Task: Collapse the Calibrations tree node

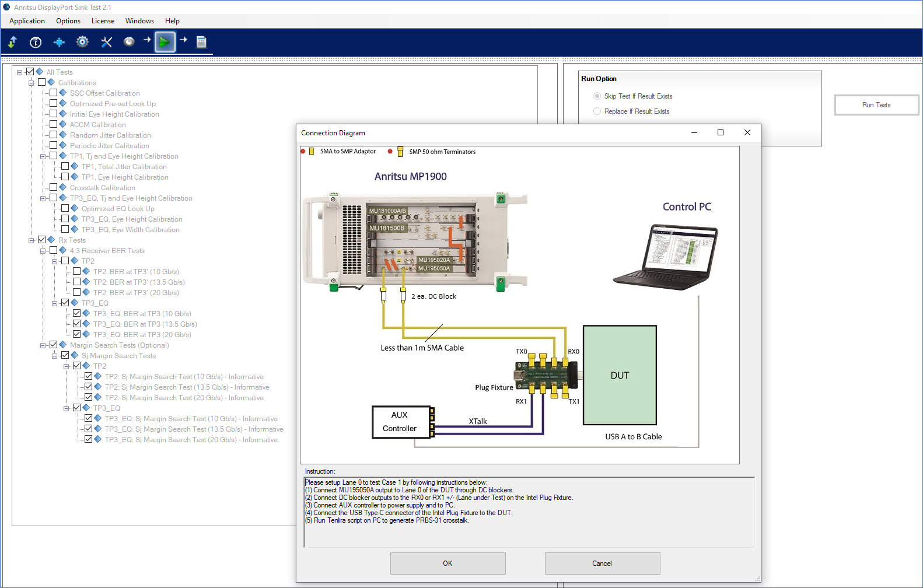Action: click(x=32, y=83)
